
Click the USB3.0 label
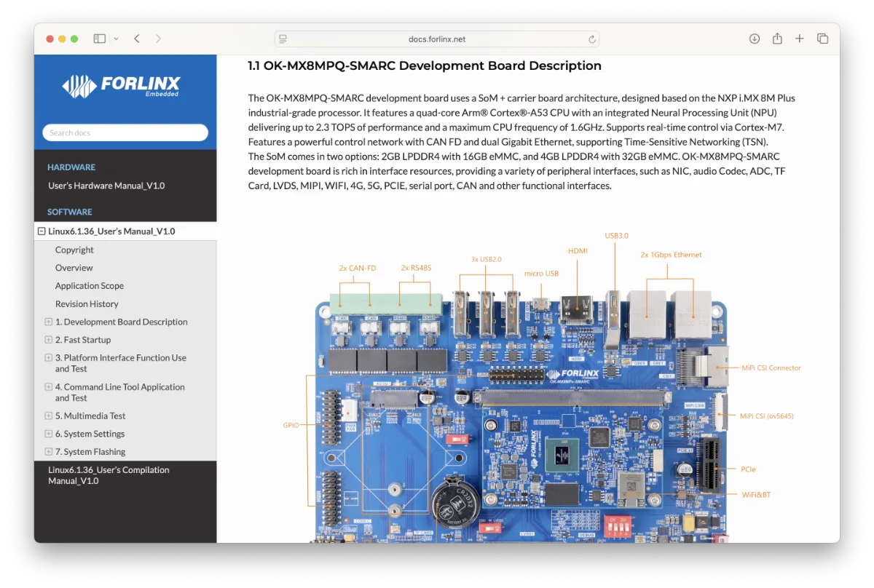616,236
